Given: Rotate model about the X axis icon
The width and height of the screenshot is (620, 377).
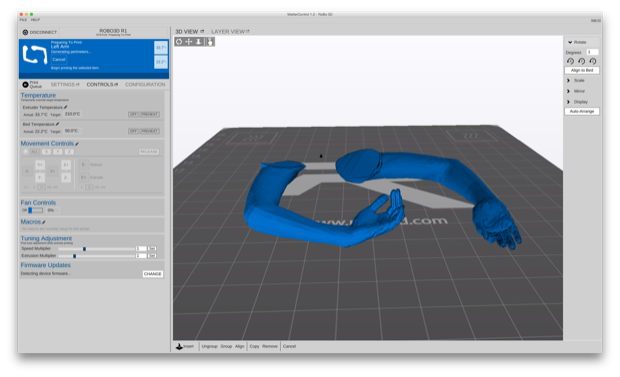Looking at the screenshot, I should [x=570, y=61].
